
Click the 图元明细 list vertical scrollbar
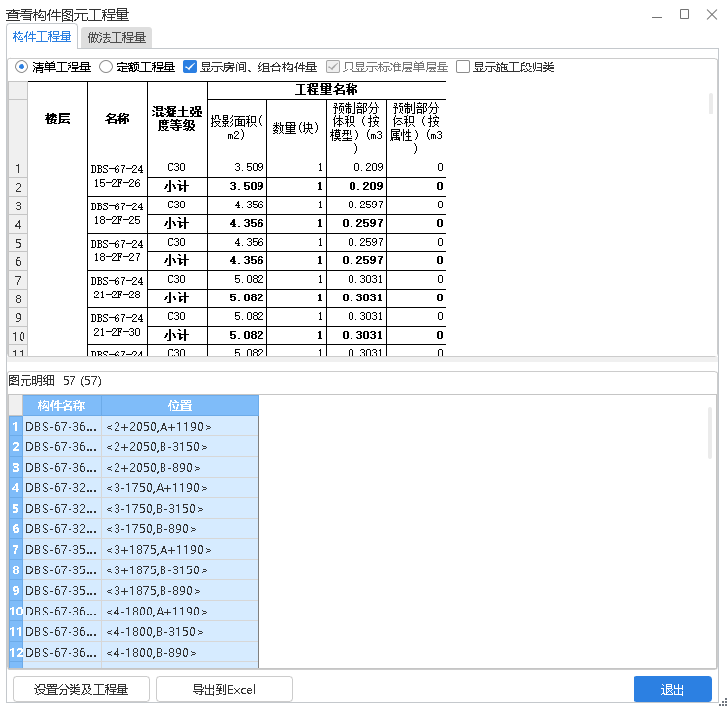pos(710,433)
